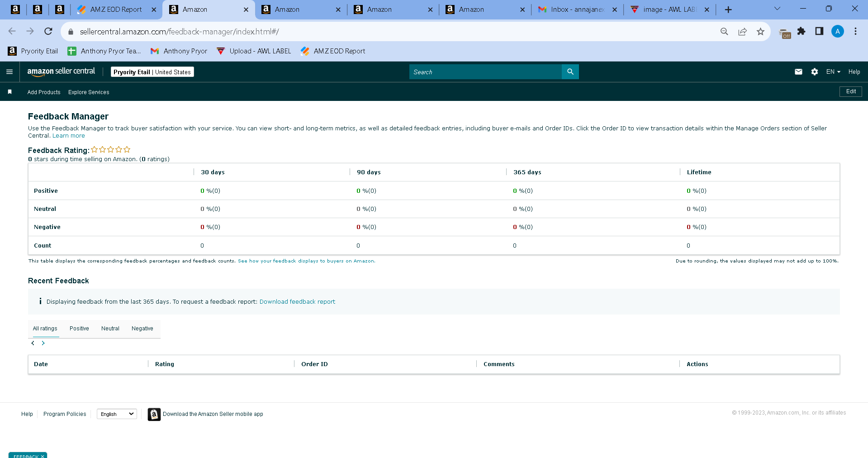
Task: Click the Feedback Rating stars
Action: [111, 149]
